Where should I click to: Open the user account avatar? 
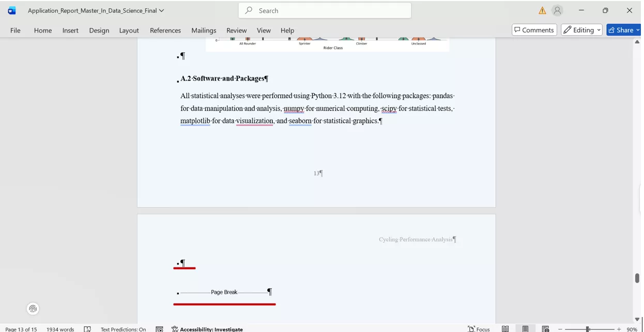[x=557, y=10]
